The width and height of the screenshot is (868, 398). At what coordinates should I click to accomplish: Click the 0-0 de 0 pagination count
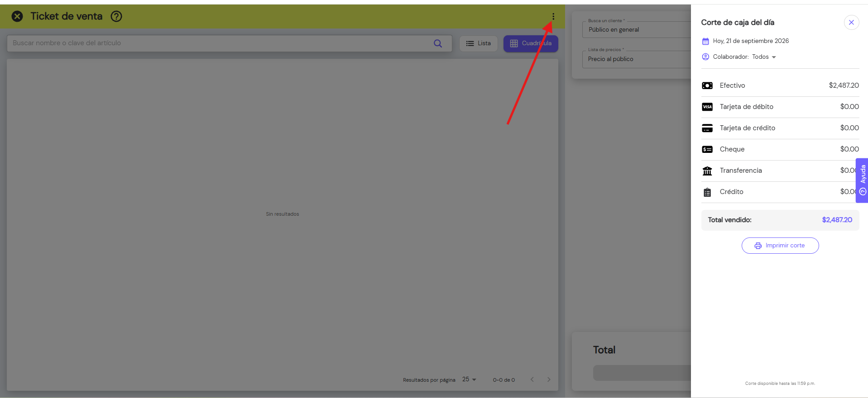[x=504, y=380]
